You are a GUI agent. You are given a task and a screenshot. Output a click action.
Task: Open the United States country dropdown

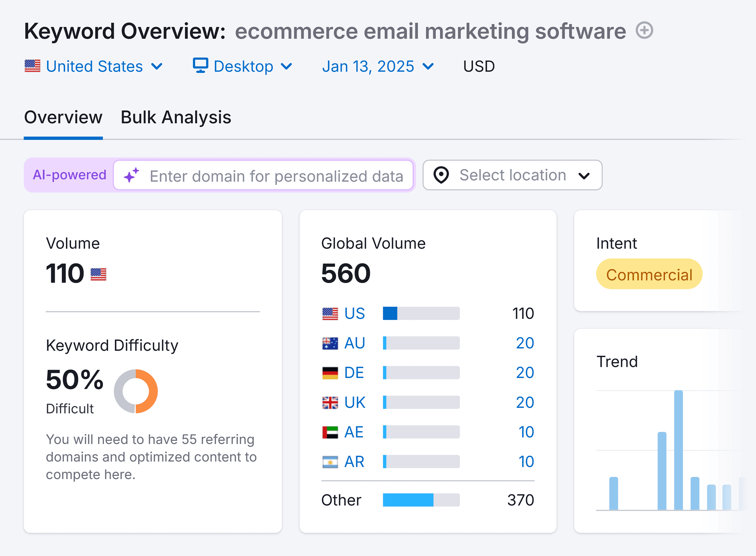coord(95,66)
